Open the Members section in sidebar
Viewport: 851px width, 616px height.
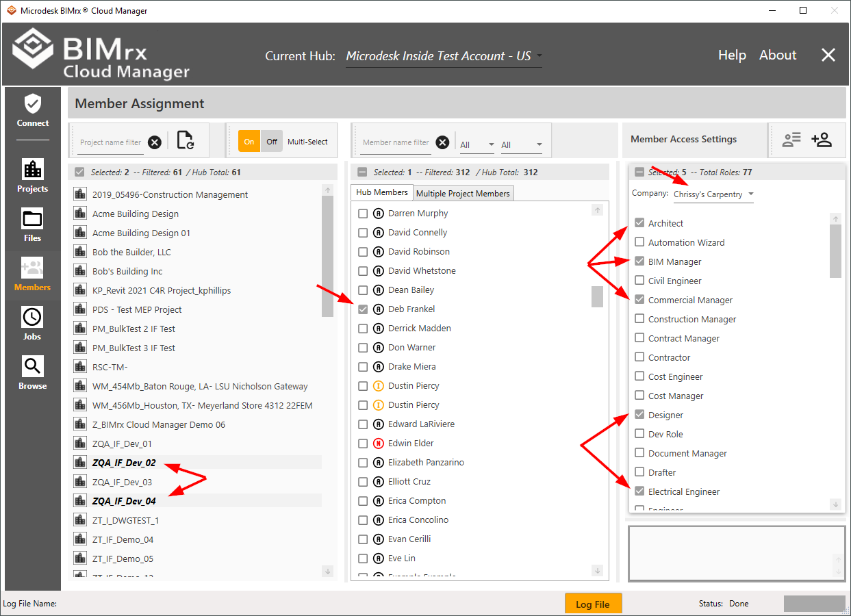click(x=33, y=274)
